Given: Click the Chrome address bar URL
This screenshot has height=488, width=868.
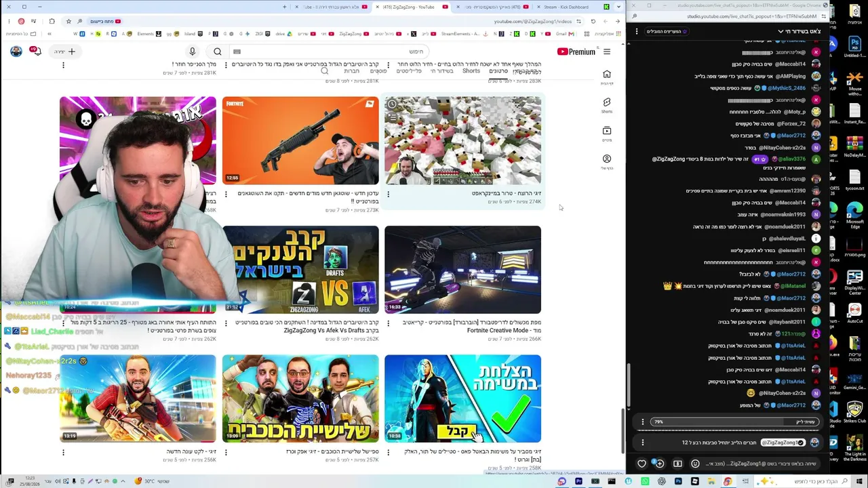Looking at the screenshot, I should (532, 21).
